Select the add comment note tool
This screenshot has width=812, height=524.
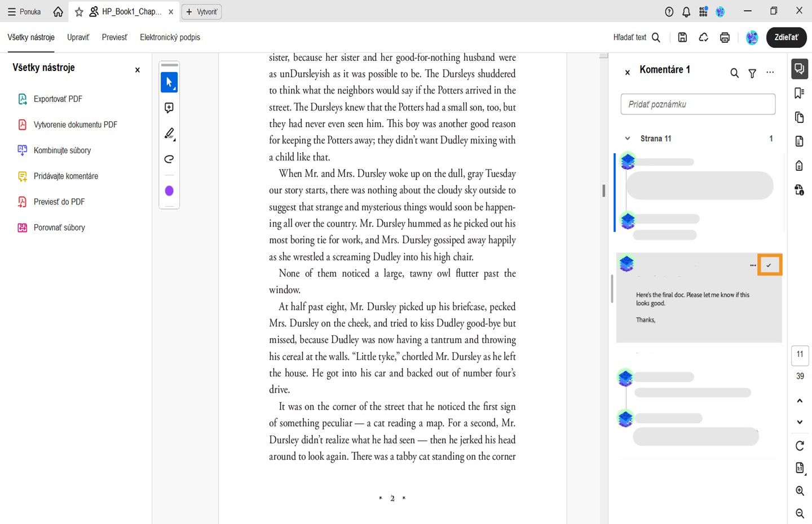coord(169,108)
